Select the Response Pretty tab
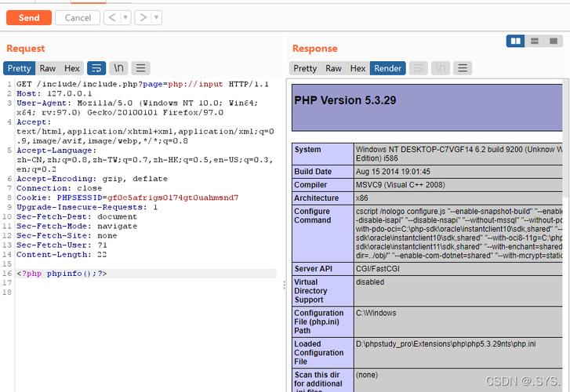The image size is (570, 392). tap(305, 68)
